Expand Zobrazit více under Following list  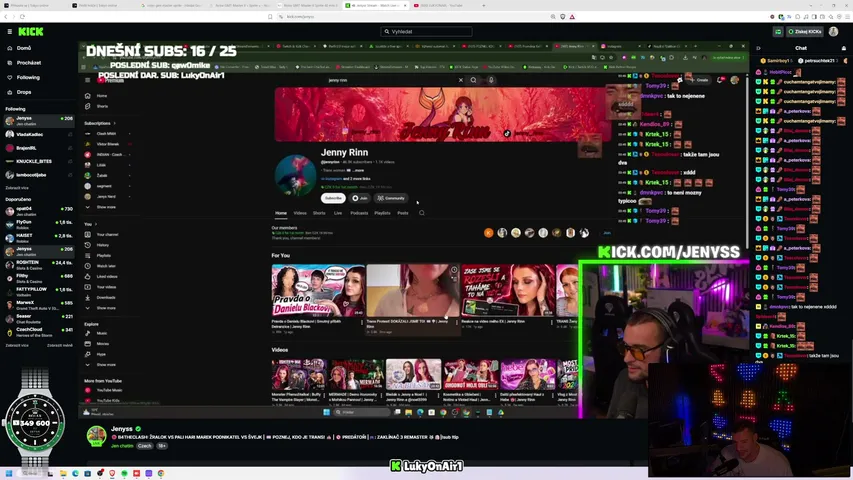point(17,188)
